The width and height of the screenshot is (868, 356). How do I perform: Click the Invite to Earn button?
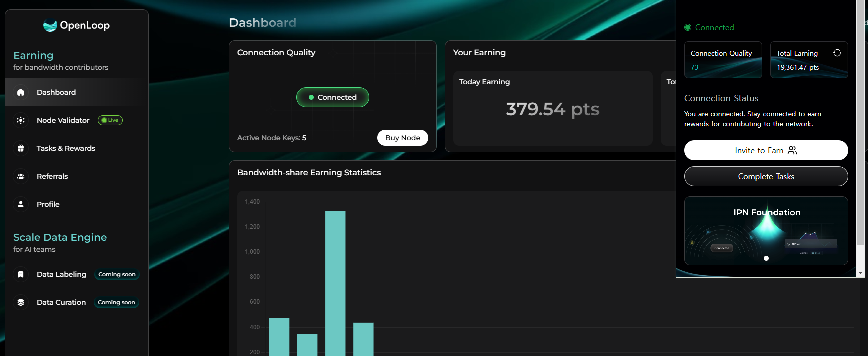tap(766, 150)
